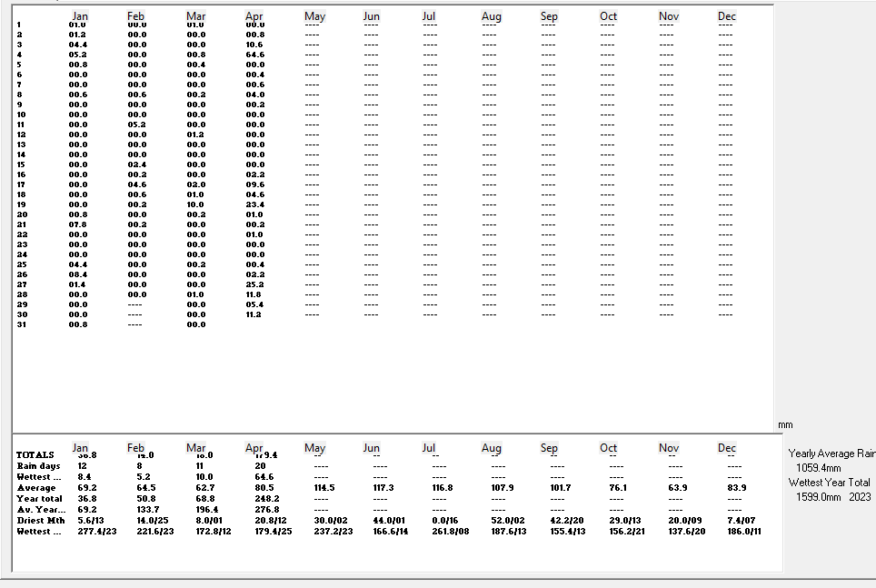Click the TOTALS row label
The image size is (876, 588).
tap(35, 455)
